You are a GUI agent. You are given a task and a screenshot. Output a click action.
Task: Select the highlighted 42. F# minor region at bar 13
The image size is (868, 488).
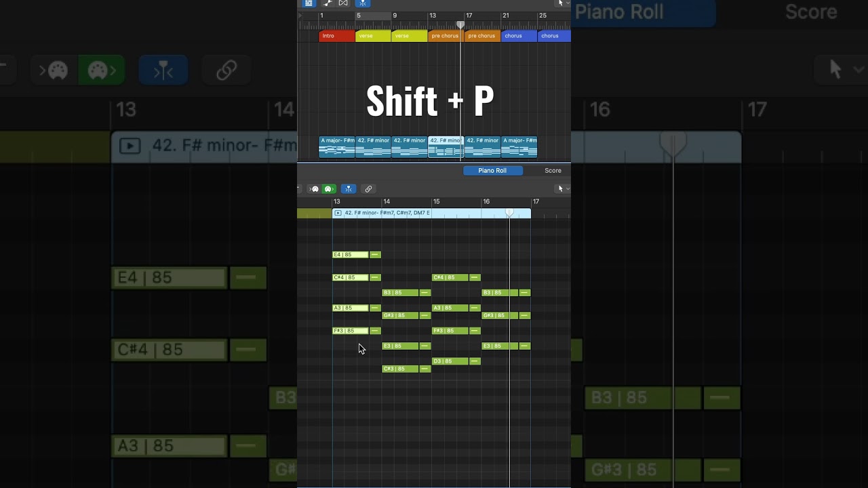click(446, 147)
